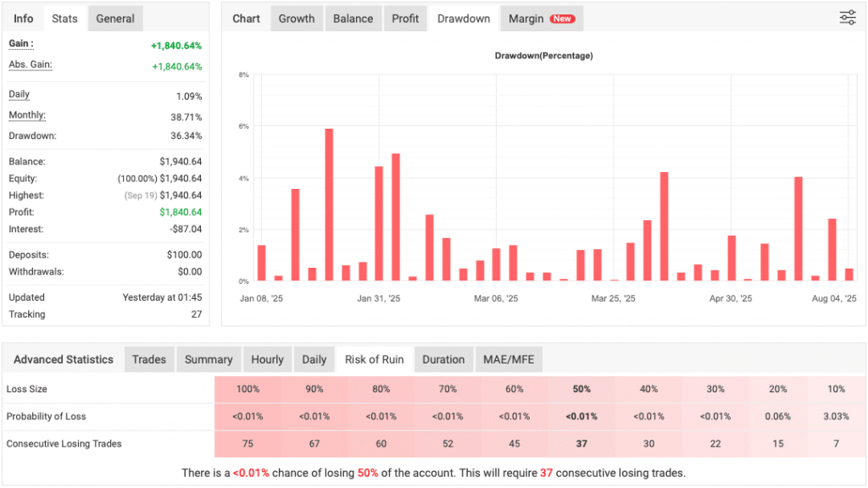Open the General tab
The width and height of the screenshot is (868, 488).
click(x=115, y=19)
